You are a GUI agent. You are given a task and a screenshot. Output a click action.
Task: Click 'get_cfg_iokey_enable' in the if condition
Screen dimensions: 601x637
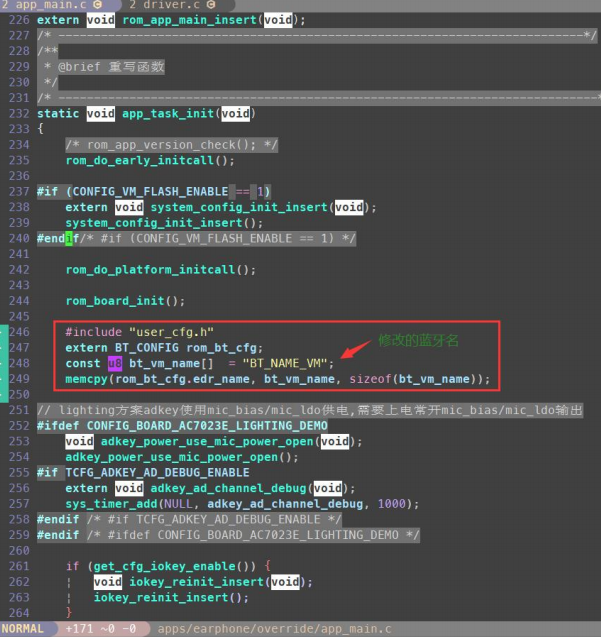[x=165, y=566]
